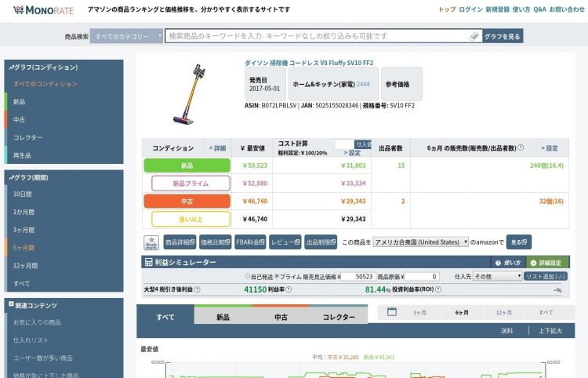Expand the 詳細 condition toggle
Image resolution: width=588 pixels, height=378 pixels.
point(217,148)
